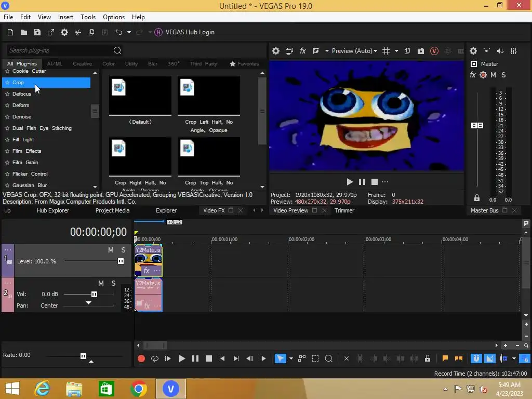
Task: Click the VEGAS Hub Login button
Action: pyautogui.click(x=184, y=32)
